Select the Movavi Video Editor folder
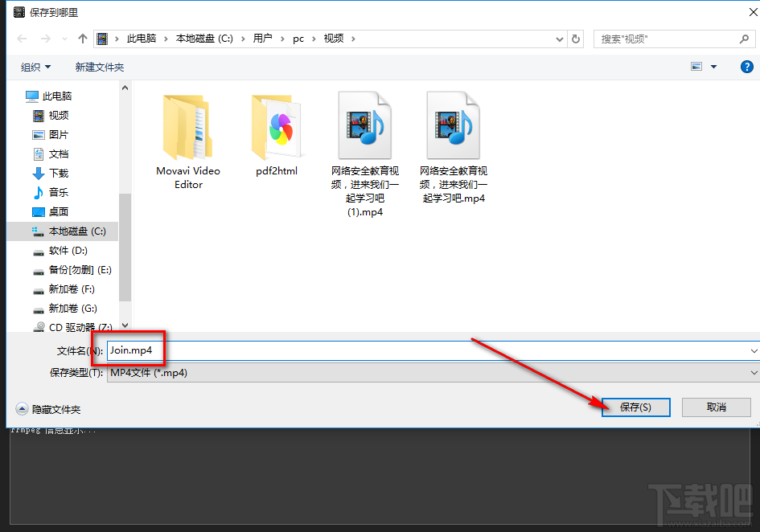The width and height of the screenshot is (760, 532). point(188,141)
